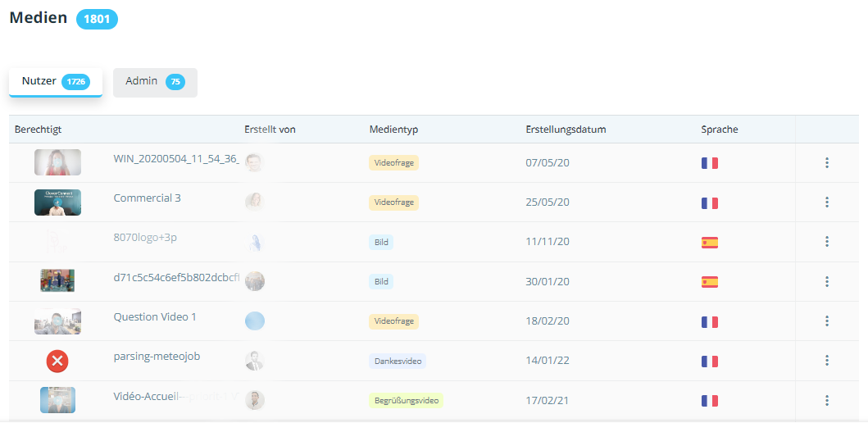Viewport: 868px width, 423px height.
Task: Open three-dot menu for Commercial 3
Action: tap(826, 202)
